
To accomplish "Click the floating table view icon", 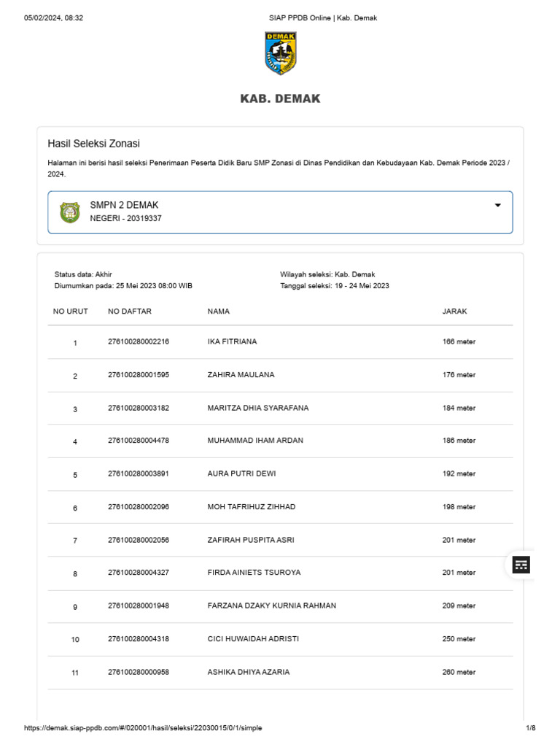I will pyautogui.click(x=521, y=565).
